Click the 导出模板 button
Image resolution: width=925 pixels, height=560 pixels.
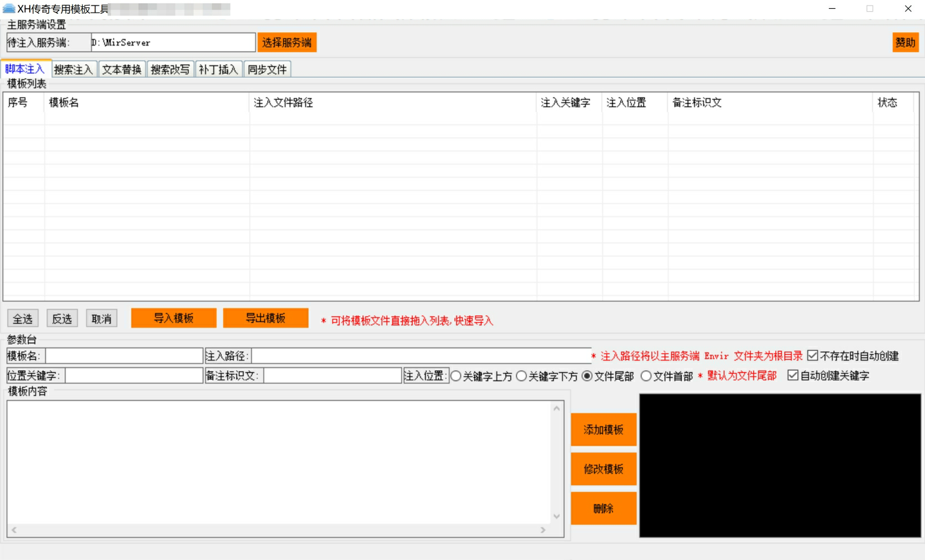click(265, 318)
